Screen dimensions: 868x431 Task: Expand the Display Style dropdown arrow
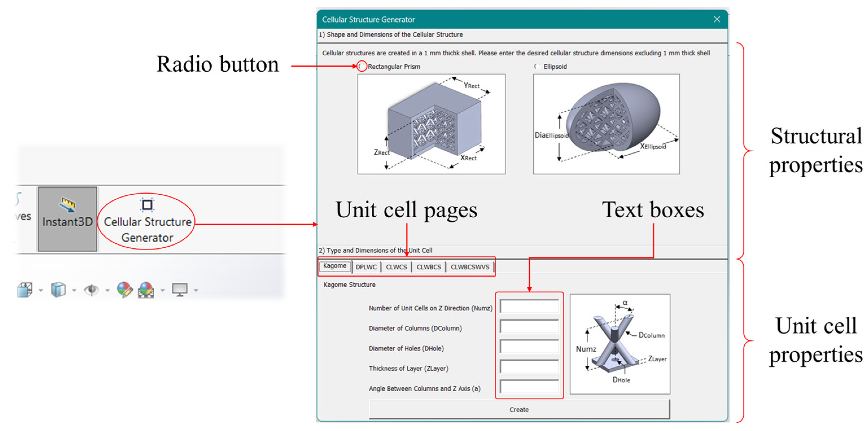point(74,290)
